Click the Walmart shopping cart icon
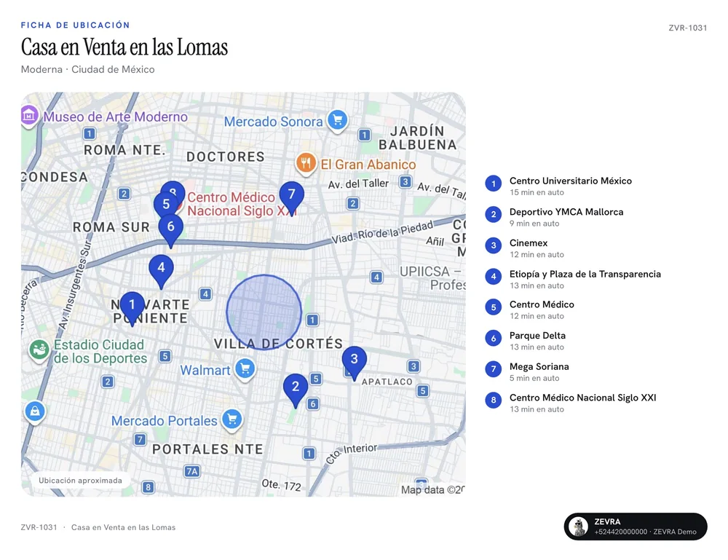 pyautogui.click(x=245, y=369)
